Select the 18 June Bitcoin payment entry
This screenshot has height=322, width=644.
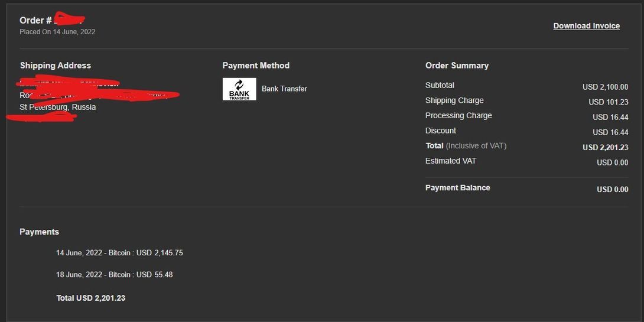point(114,275)
